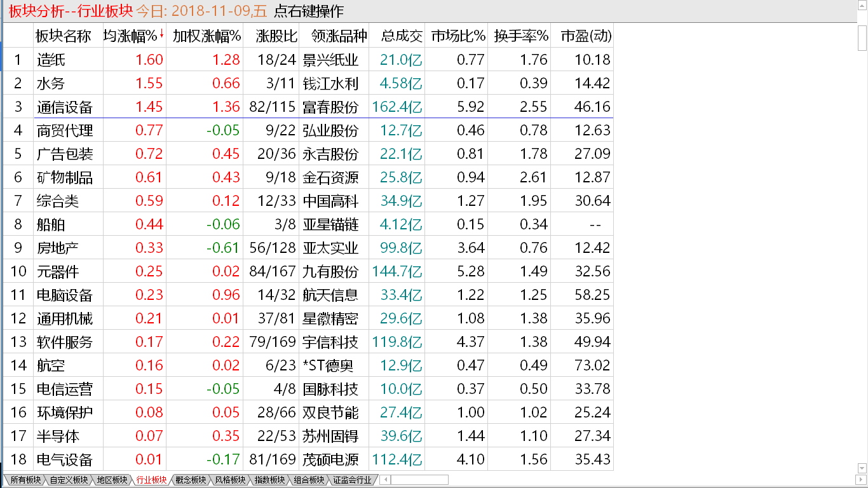868x488 pixels.
Task: Click leading stock 钱江水利
Action: 330,84
